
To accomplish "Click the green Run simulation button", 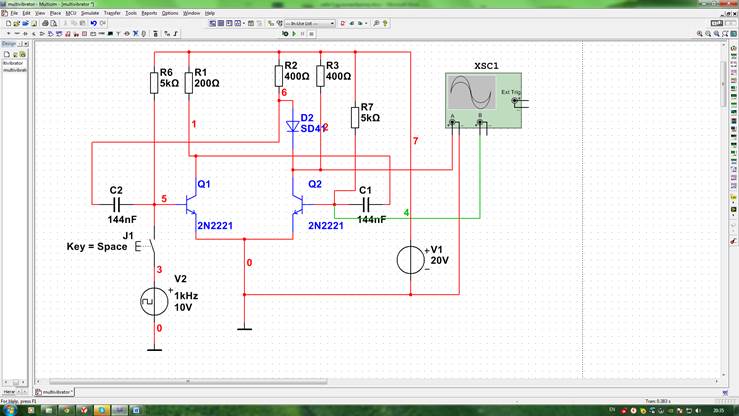I will [294, 34].
